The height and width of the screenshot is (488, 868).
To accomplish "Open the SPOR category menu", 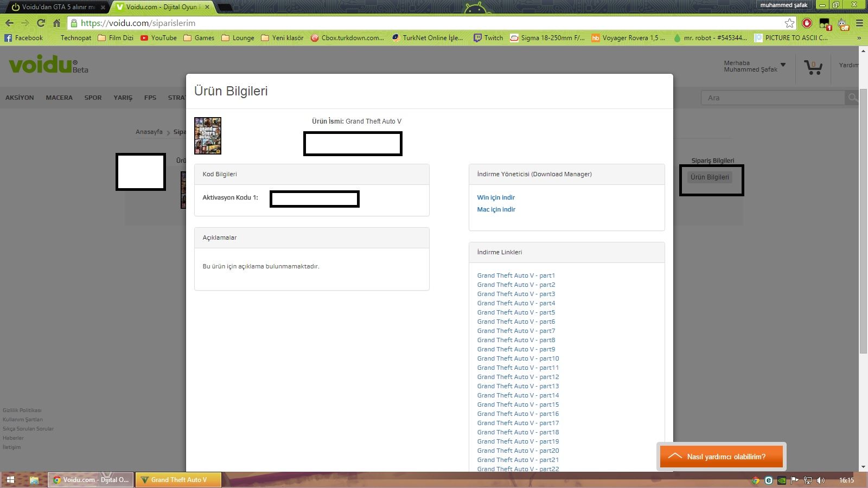I will pos(93,98).
